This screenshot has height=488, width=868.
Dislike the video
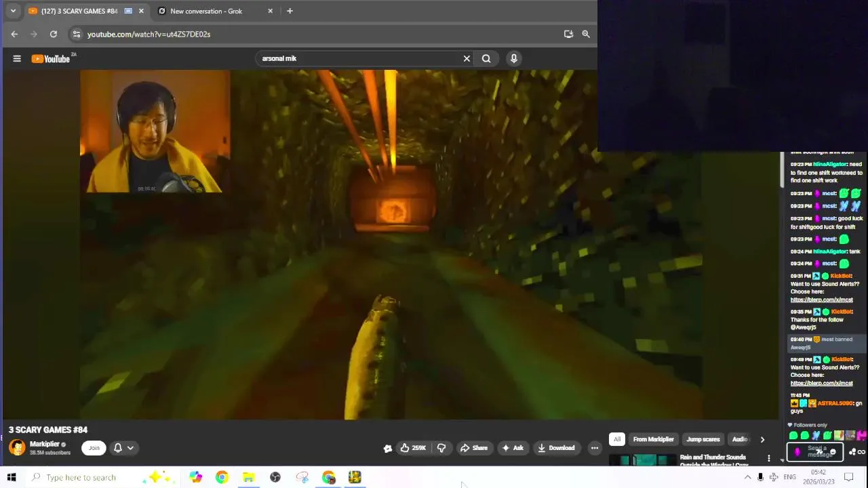441,448
